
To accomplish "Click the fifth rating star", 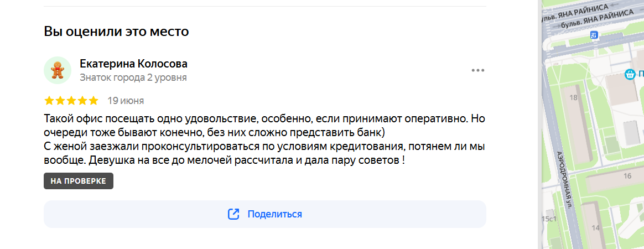I will 94,101.
